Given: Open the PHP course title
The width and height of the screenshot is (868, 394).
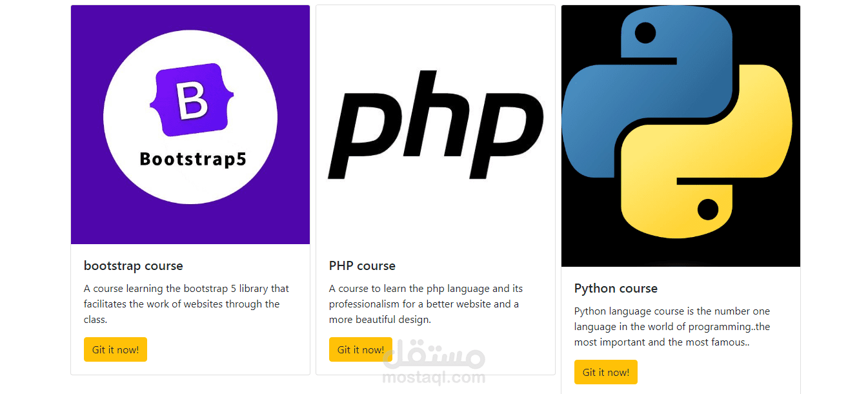Looking at the screenshot, I should tap(362, 265).
